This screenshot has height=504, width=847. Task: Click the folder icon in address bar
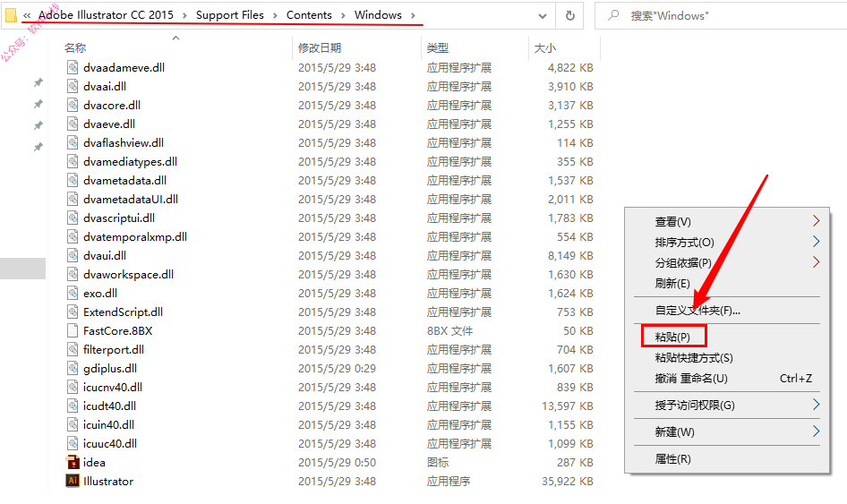pos(10,15)
